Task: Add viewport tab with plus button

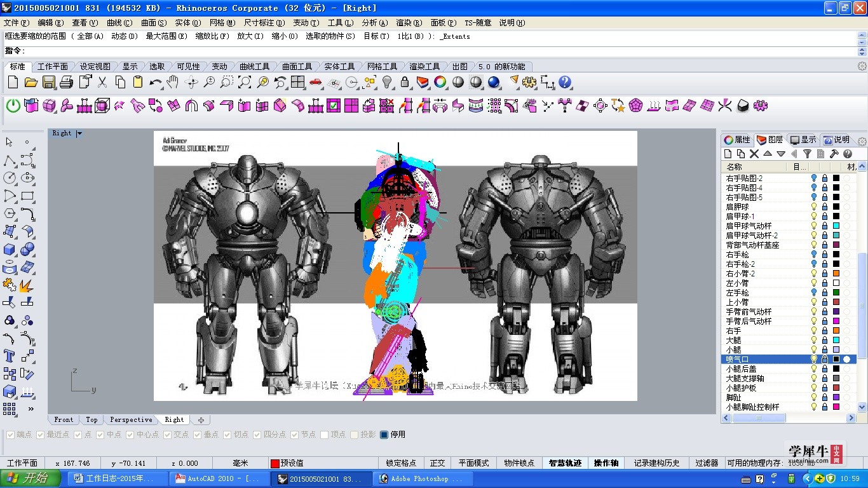Action: 201,420
